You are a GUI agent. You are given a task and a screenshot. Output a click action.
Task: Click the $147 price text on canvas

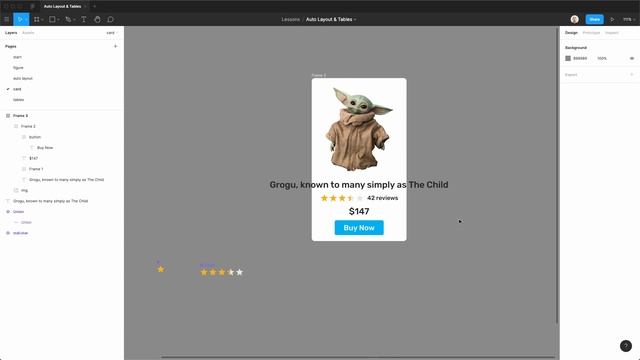click(359, 211)
